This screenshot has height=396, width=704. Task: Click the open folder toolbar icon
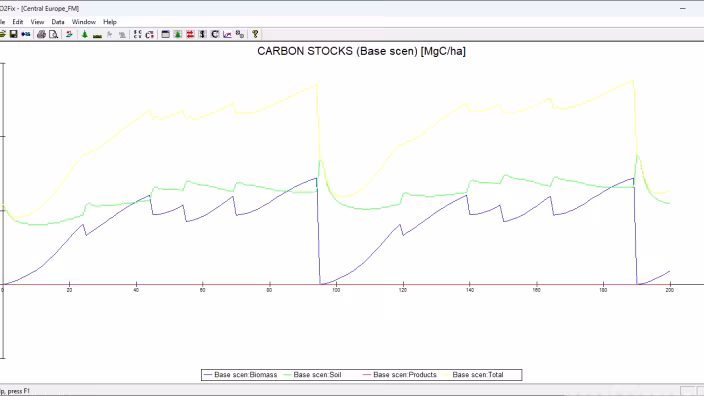point(3,34)
